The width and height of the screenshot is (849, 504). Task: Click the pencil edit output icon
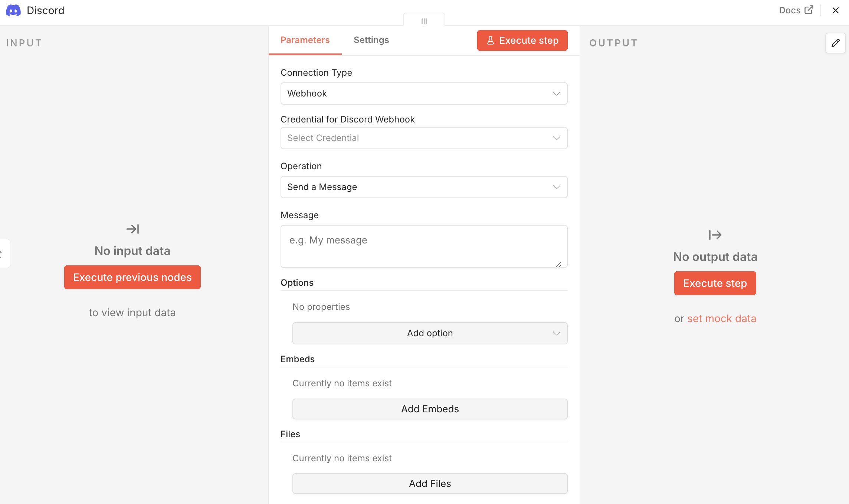pos(835,43)
